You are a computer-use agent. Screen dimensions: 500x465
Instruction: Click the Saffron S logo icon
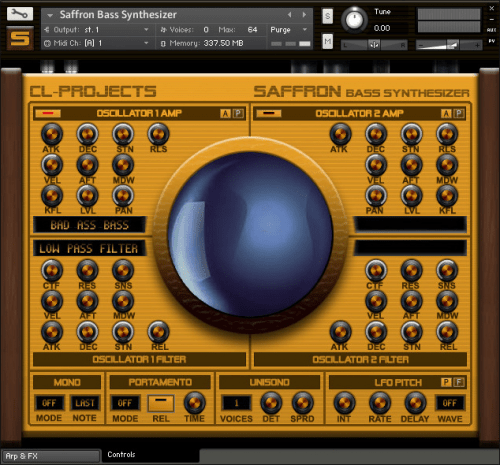[x=20, y=38]
